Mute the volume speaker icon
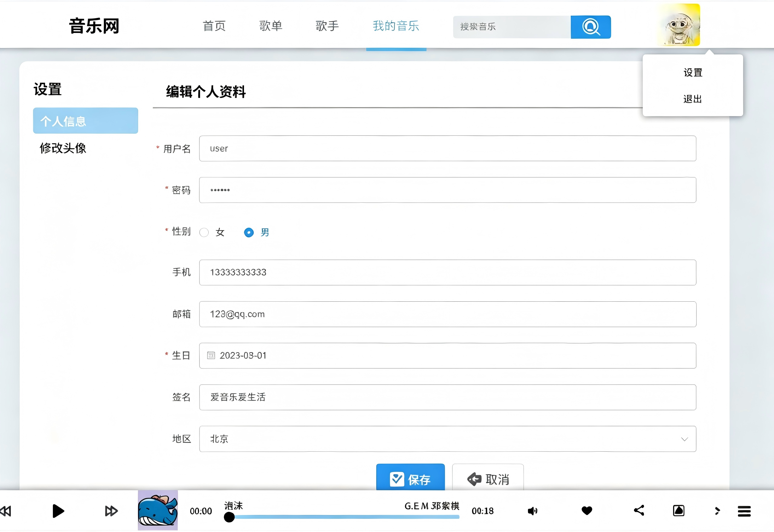Image resolution: width=774 pixels, height=532 pixels. pos(532,511)
